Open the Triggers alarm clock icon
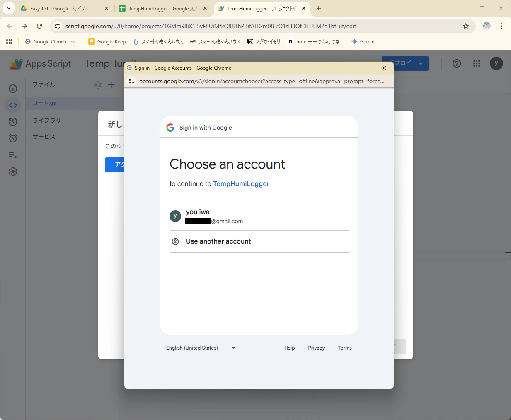Viewport: 511px width, 420px height. [13, 138]
